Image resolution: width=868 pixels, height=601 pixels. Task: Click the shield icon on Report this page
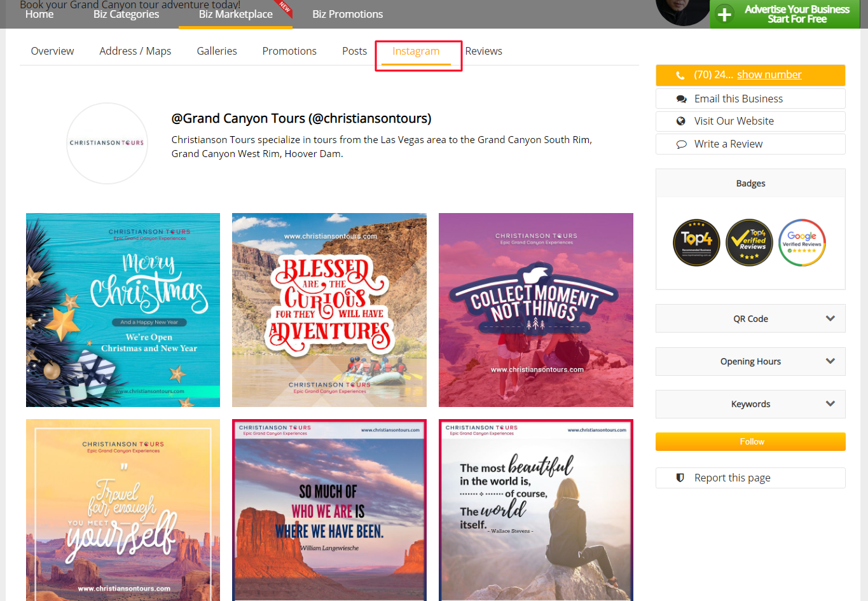click(x=680, y=478)
